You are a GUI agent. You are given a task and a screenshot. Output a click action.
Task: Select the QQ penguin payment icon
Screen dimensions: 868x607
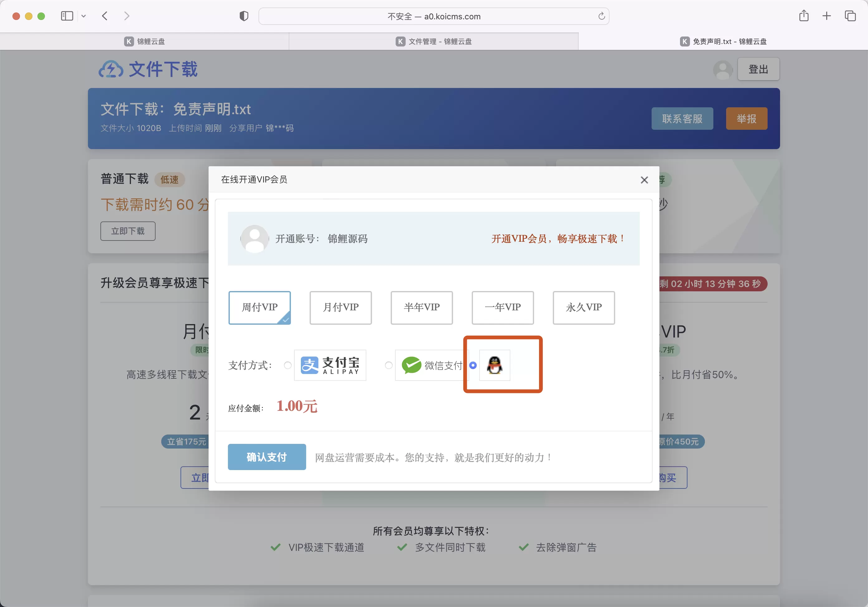coord(494,365)
